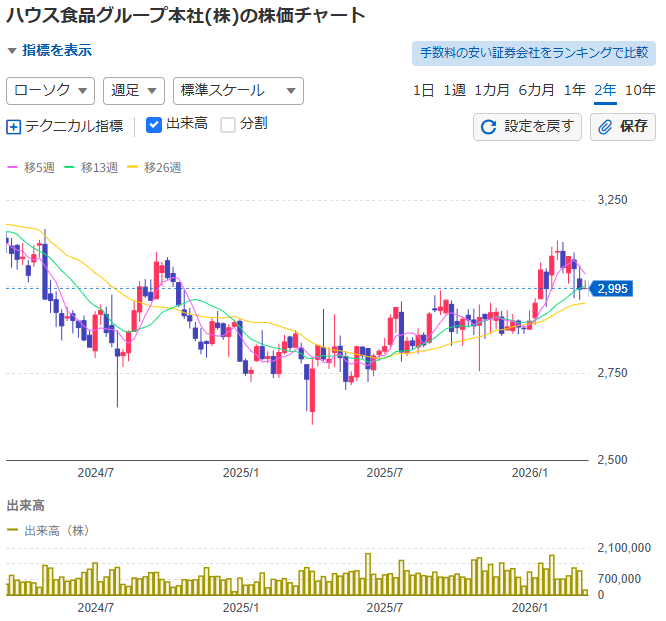Click the plus icon beside テクニカル指標
The height and width of the screenshot is (621, 666).
tap(14, 127)
